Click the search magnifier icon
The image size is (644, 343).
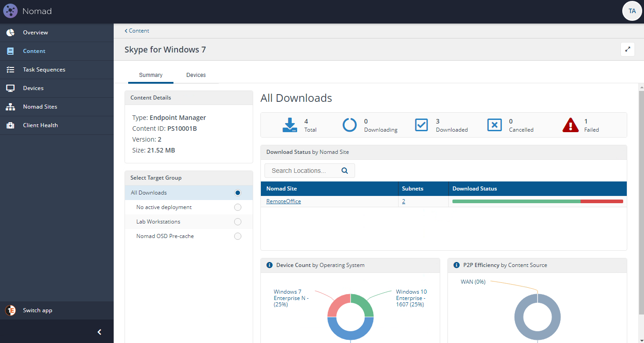(x=345, y=171)
